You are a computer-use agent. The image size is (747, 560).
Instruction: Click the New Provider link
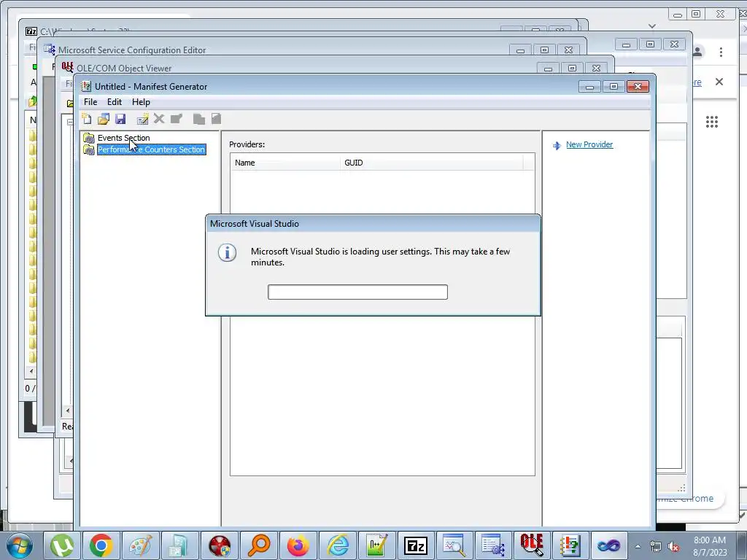(589, 144)
